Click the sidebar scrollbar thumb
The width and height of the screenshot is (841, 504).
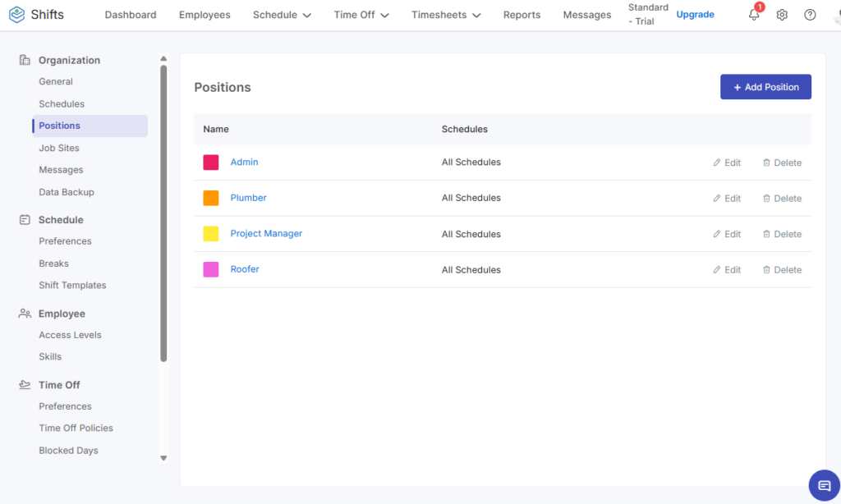pos(163,213)
